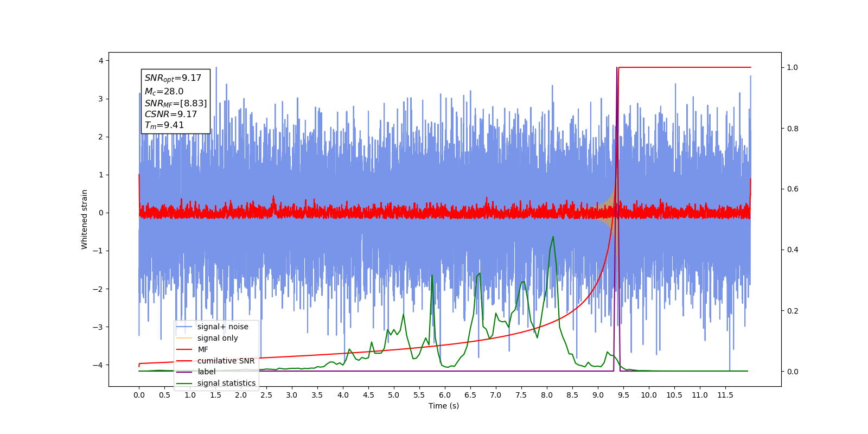Click the SNRopt=9.17 annotation
This screenshot has width=868, height=434.
(x=173, y=78)
